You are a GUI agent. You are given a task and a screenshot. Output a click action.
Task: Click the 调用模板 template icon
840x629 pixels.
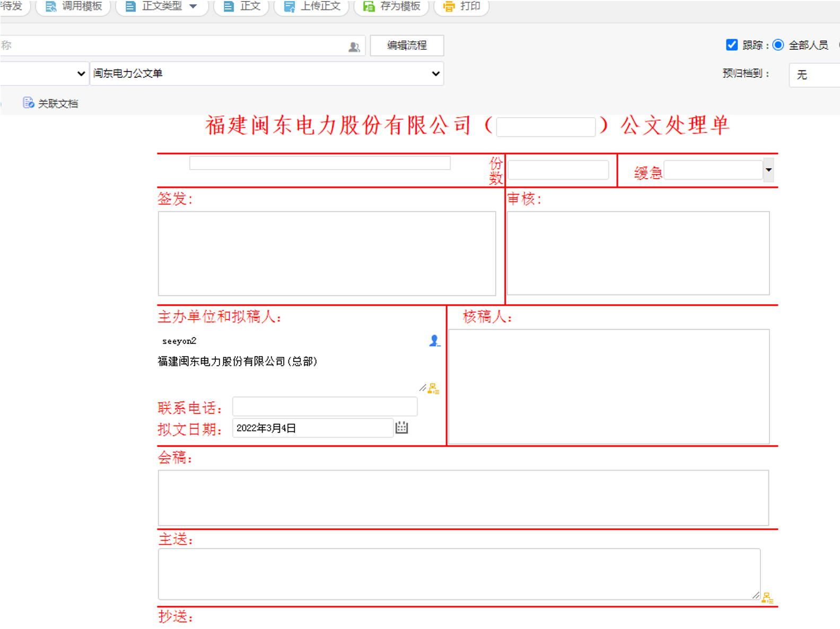[x=51, y=6]
